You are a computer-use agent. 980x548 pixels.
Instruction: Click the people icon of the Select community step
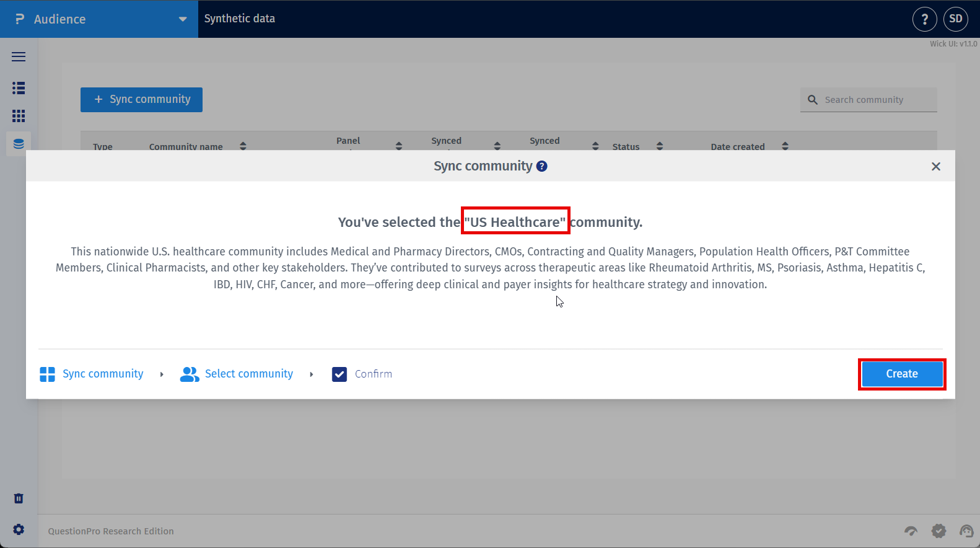[190, 374]
